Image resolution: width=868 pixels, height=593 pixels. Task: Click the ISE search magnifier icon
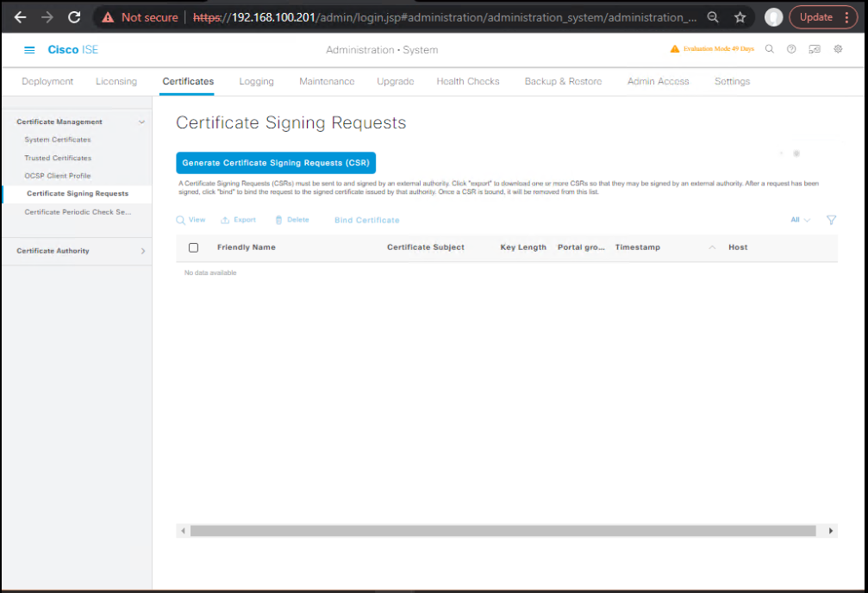[770, 49]
